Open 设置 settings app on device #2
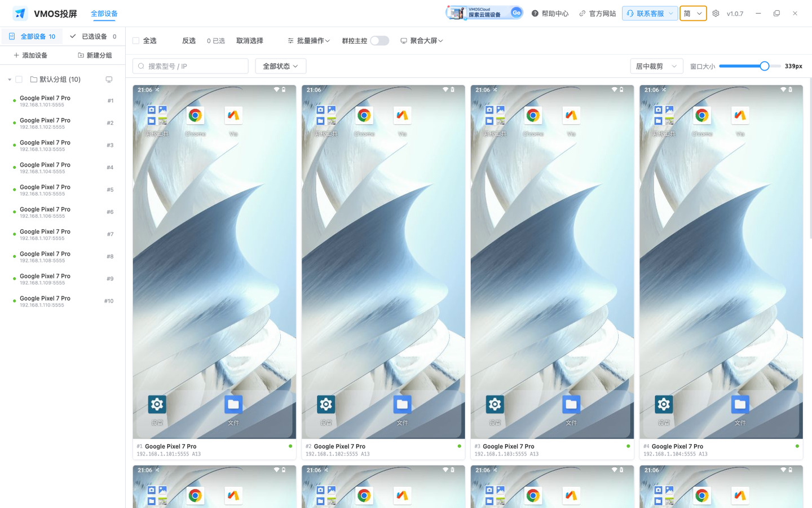The width and height of the screenshot is (812, 508). point(326,404)
